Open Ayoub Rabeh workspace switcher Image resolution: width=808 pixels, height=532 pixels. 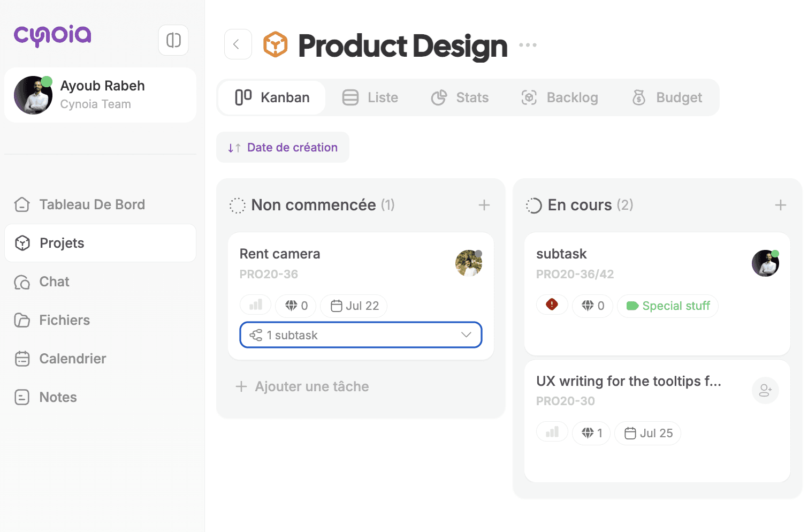click(x=100, y=95)
